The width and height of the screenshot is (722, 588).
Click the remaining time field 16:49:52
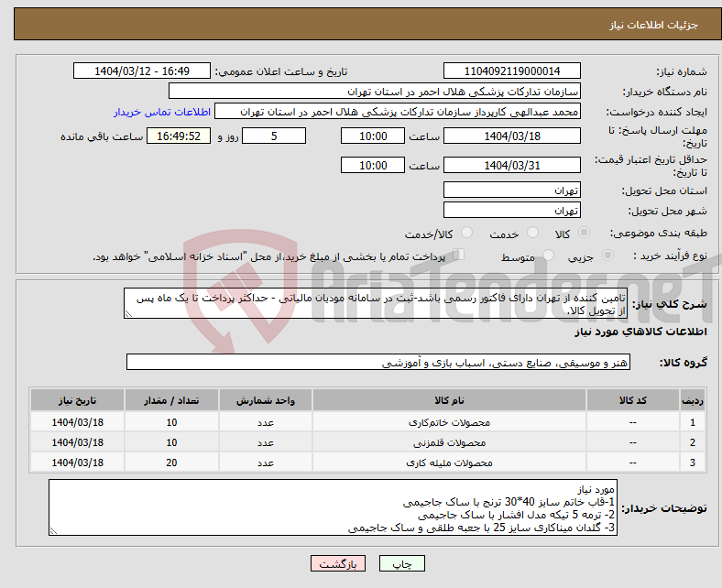(179, 136)
